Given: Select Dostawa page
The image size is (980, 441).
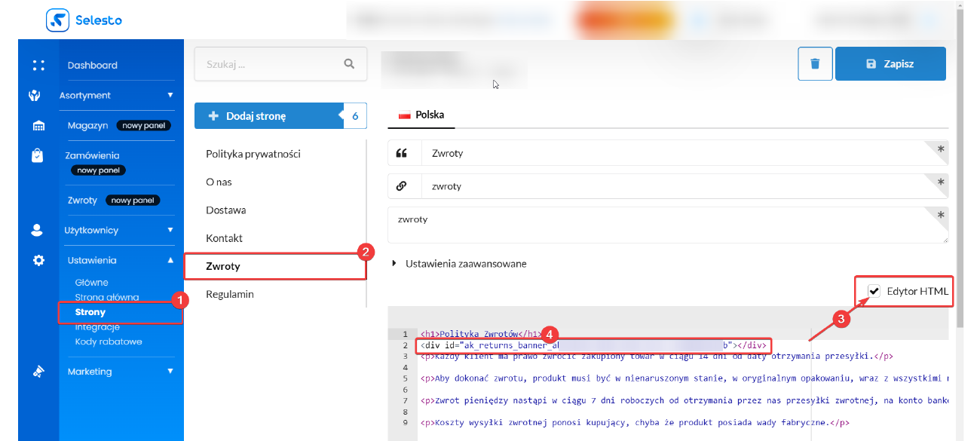Looking at the screenshot, I should 226,210.
